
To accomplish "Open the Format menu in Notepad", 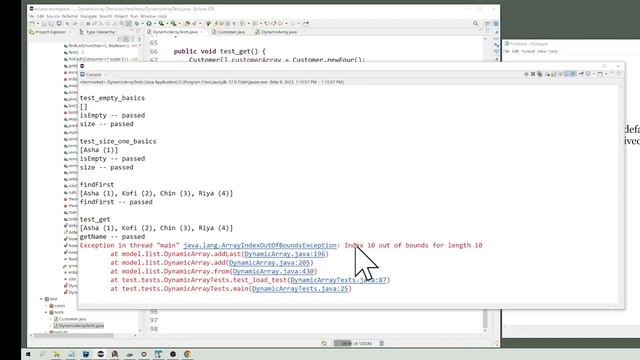I will [x=528, y=51].
